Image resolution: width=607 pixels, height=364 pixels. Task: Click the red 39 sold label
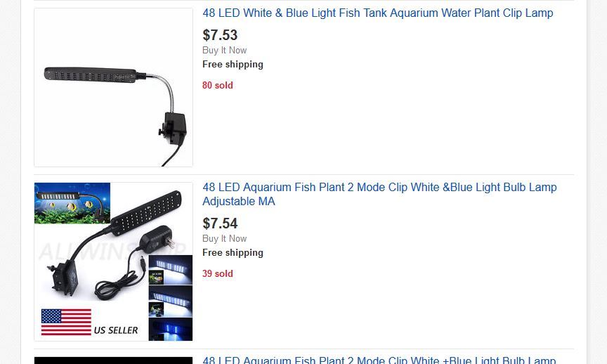(217, 274)
